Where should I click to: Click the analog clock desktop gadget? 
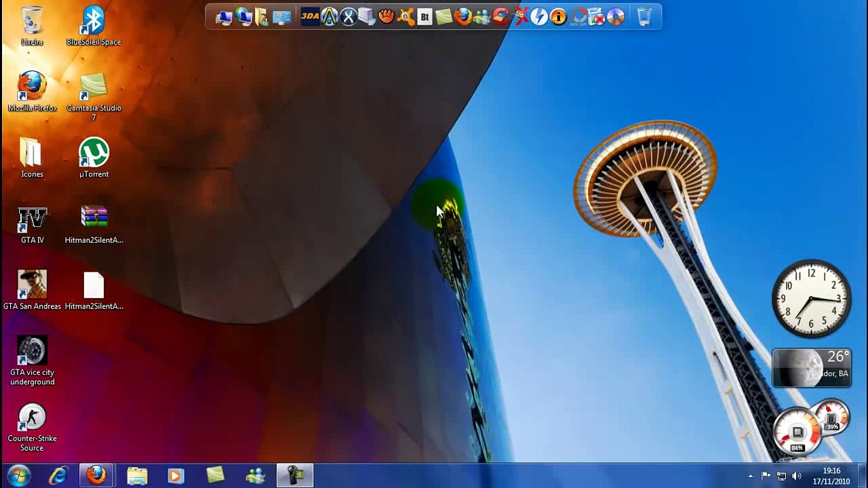pos(811,298)
